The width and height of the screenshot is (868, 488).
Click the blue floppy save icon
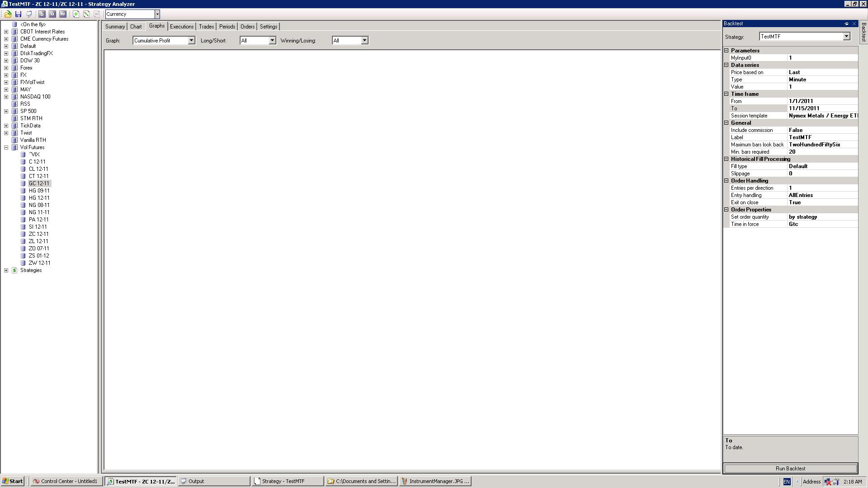pos(19,14)
